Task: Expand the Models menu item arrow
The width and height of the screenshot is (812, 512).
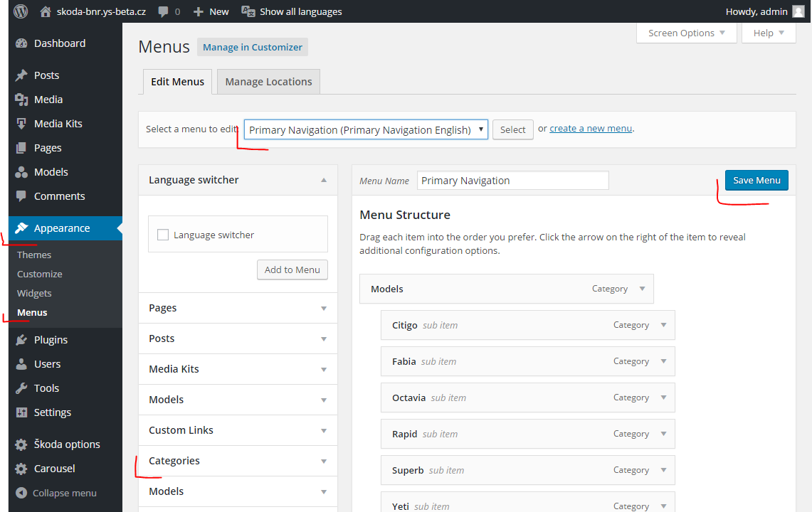Action: 642,289
